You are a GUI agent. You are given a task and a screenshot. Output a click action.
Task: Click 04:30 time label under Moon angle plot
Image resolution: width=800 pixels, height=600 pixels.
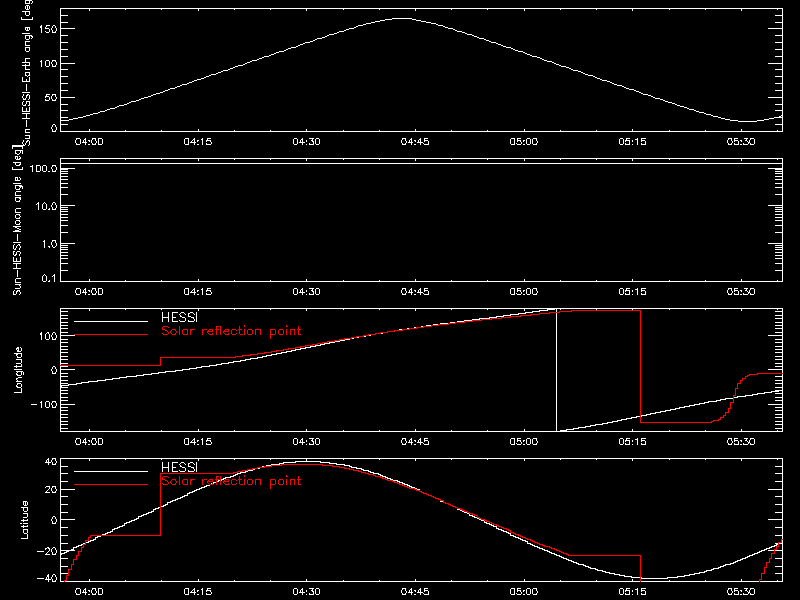coord(306,292)
